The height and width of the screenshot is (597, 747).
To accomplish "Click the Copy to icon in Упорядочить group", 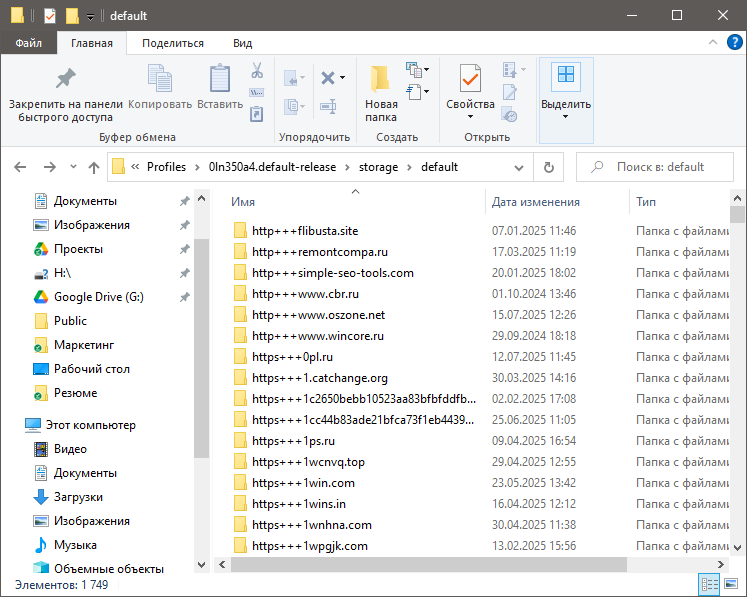I will point(291,106).
